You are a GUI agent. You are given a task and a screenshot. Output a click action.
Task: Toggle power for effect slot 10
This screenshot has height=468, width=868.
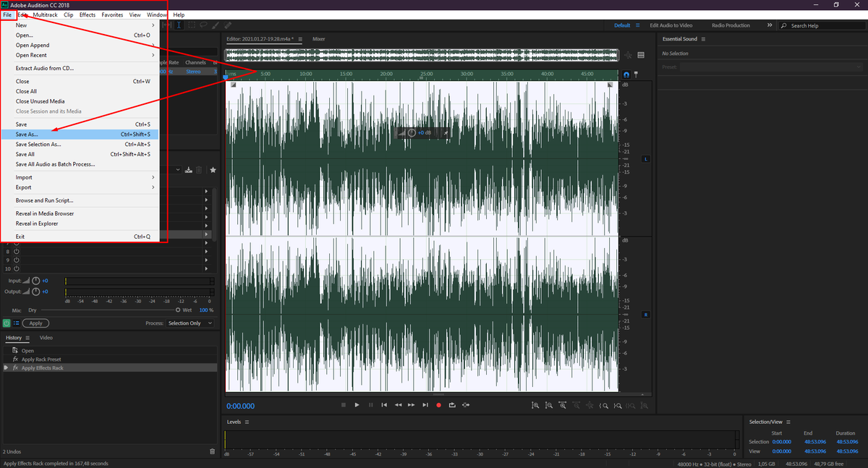pos(17,268)
